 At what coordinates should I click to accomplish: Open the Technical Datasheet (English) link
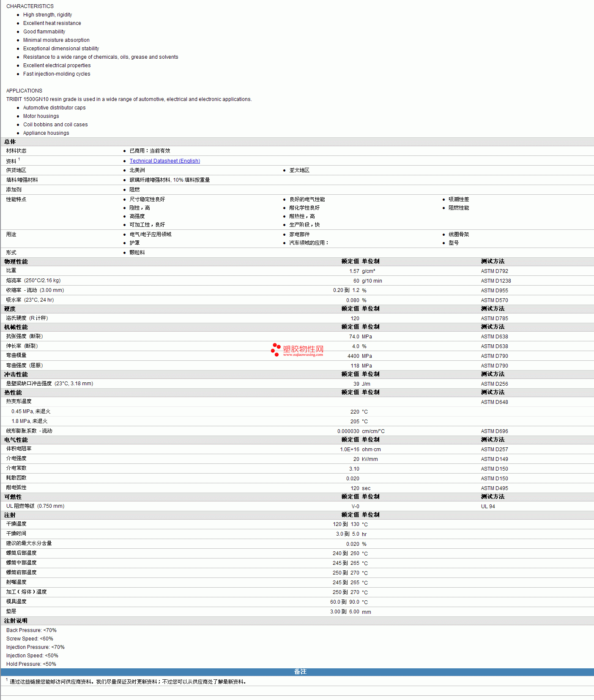point(164,161)
